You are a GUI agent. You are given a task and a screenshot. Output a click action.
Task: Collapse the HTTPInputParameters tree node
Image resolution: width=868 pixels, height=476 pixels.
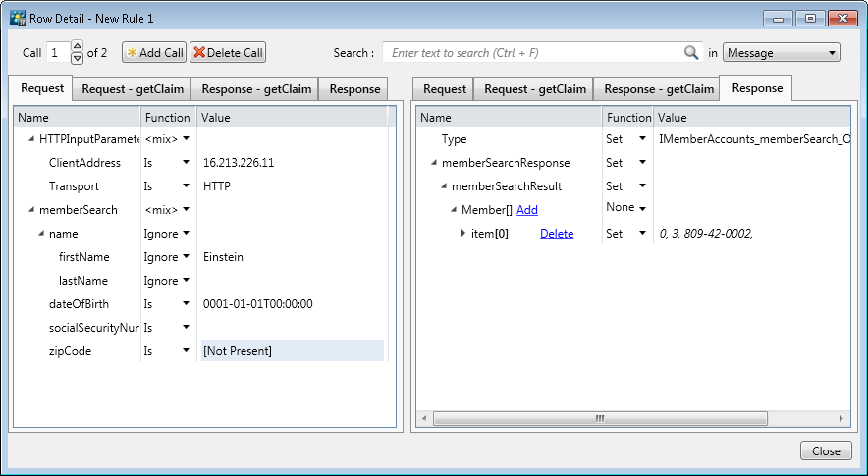pyautogui.click(x=30, y=139)
